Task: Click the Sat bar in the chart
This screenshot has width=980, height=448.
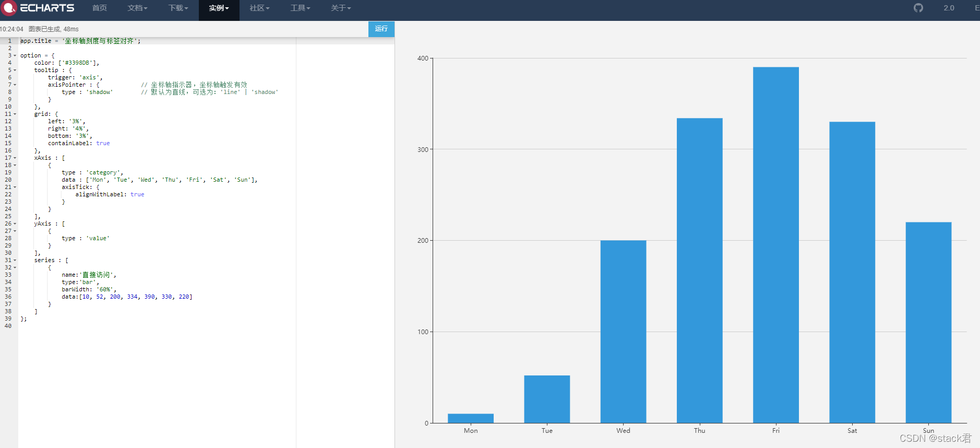Action: point(852,272)
